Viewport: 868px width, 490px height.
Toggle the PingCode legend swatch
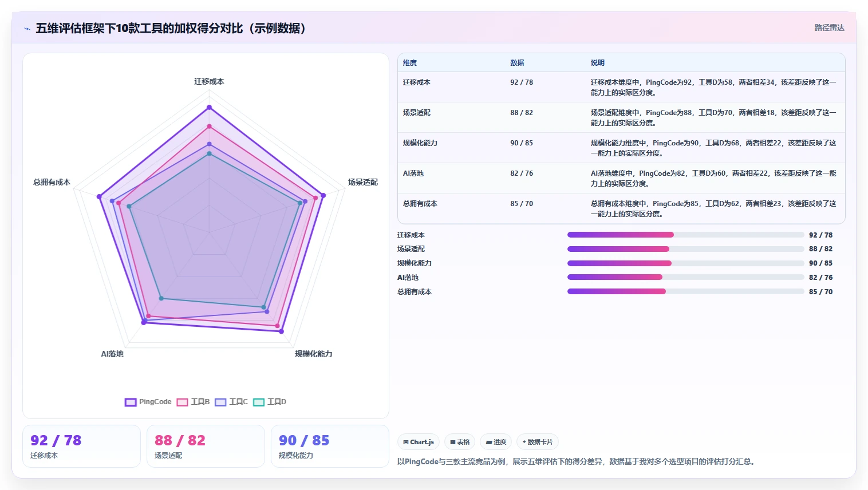coord(131,402)
